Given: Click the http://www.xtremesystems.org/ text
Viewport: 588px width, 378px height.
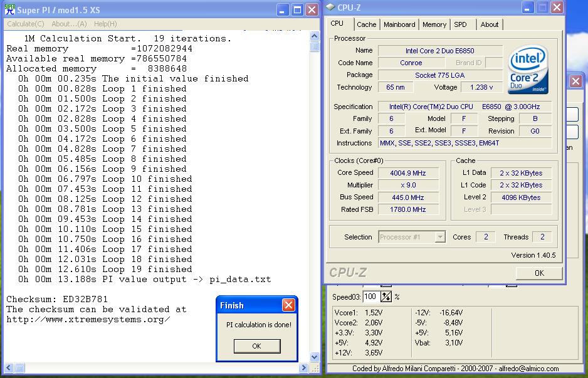Looking at the screenshot, I should click(88, 320).
